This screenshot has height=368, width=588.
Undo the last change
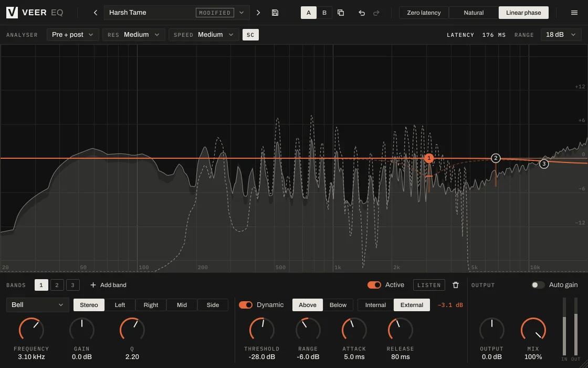point(362,13)
